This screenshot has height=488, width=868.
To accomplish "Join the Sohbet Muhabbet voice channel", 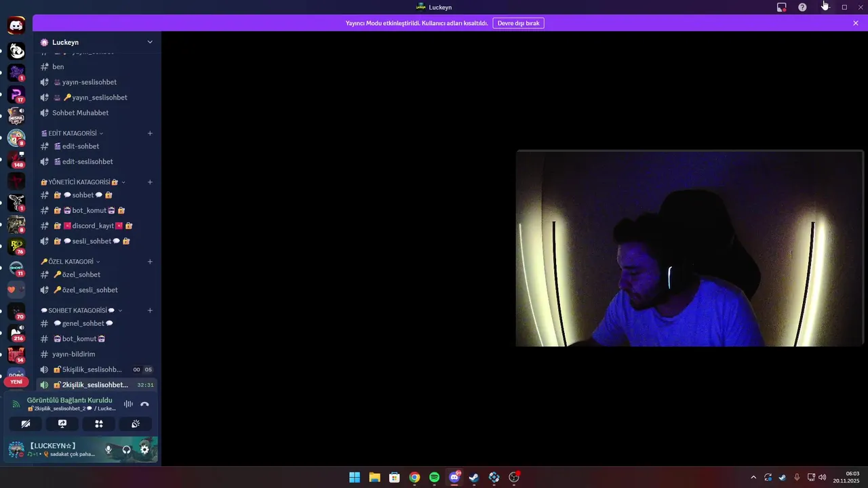I will click(x=97, y=113).
